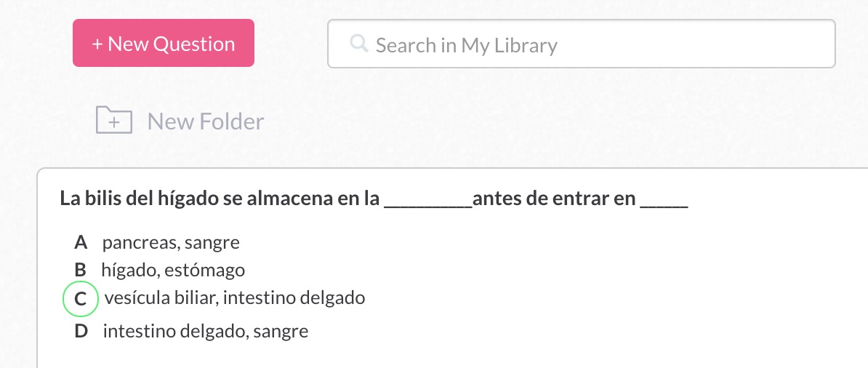Select answer letter D
The width and height of the screenshot is (868, 368).
[x=81, y=332]
